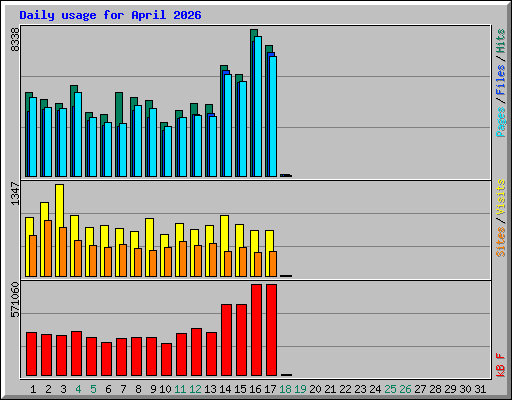Click day label 29 on the x-axis
512x400 pixels.
[450, 389]
